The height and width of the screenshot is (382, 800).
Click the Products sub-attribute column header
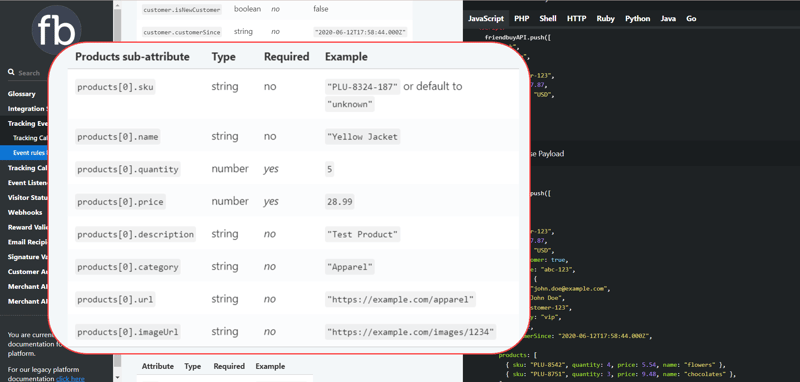click(132, 57)
